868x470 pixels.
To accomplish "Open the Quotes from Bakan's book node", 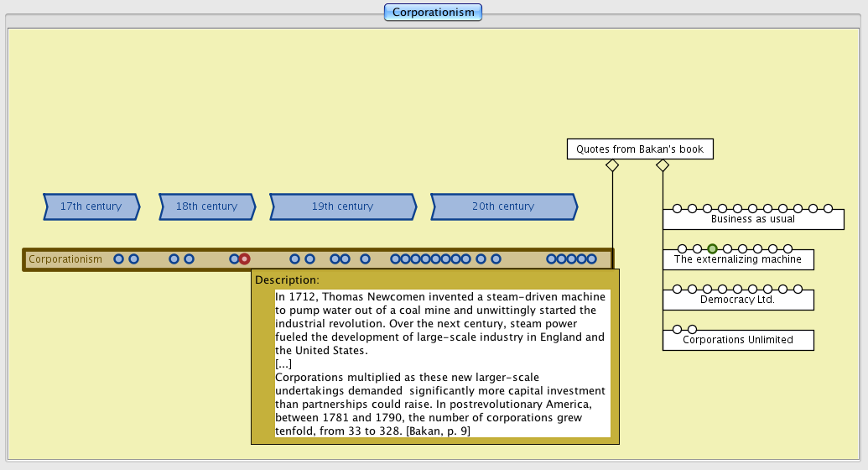I will tap(640, 149).
